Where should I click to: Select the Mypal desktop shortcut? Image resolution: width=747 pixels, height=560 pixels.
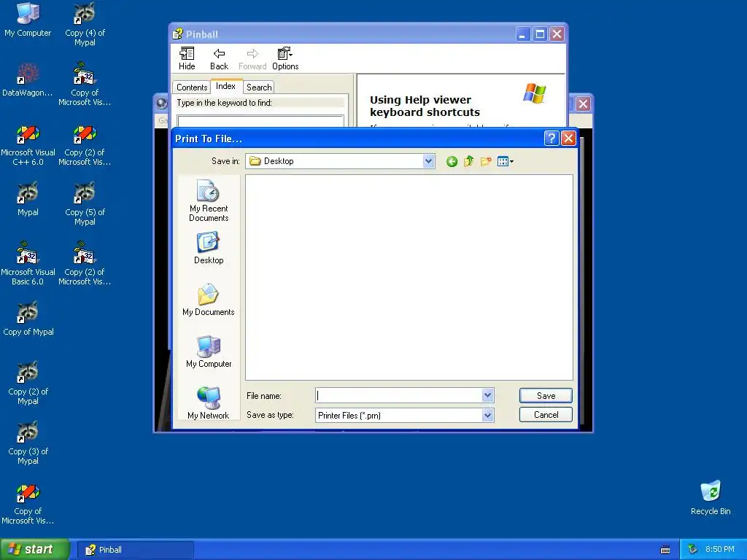point(28,199)
